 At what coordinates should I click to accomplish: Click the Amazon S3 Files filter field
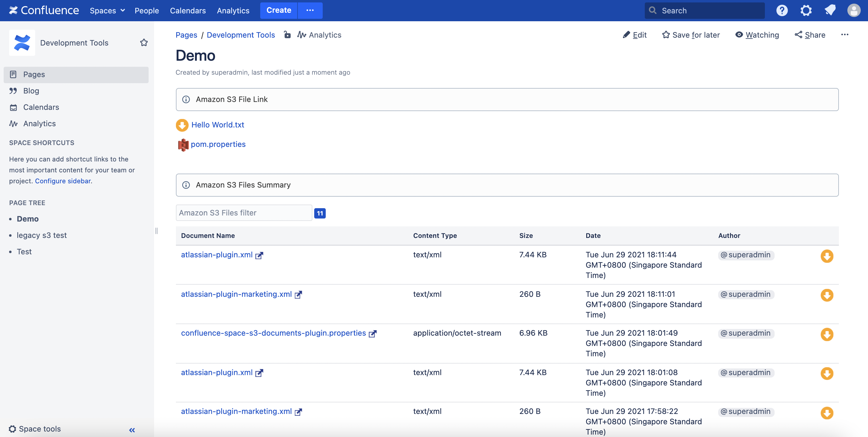(x=244, y=213)
